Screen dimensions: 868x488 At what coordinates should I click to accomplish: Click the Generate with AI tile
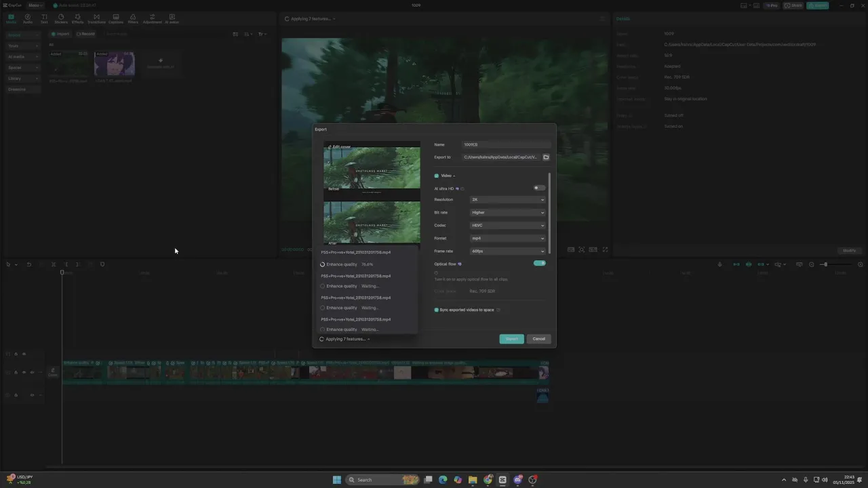pos(161,64)
